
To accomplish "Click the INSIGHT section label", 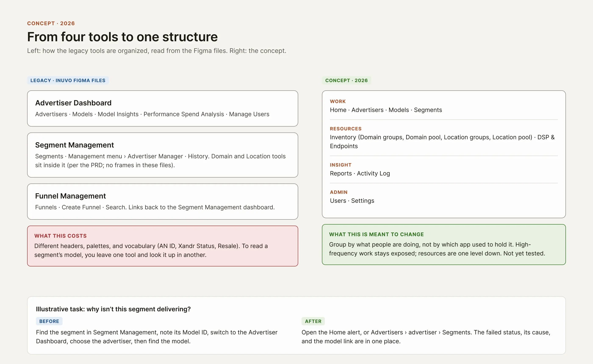I will 341,165.
